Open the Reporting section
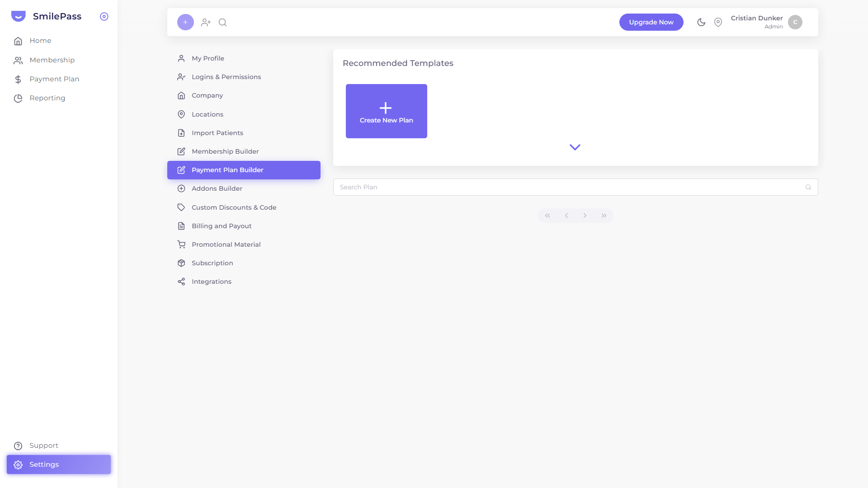868x488 pixels. pos(59,98)
